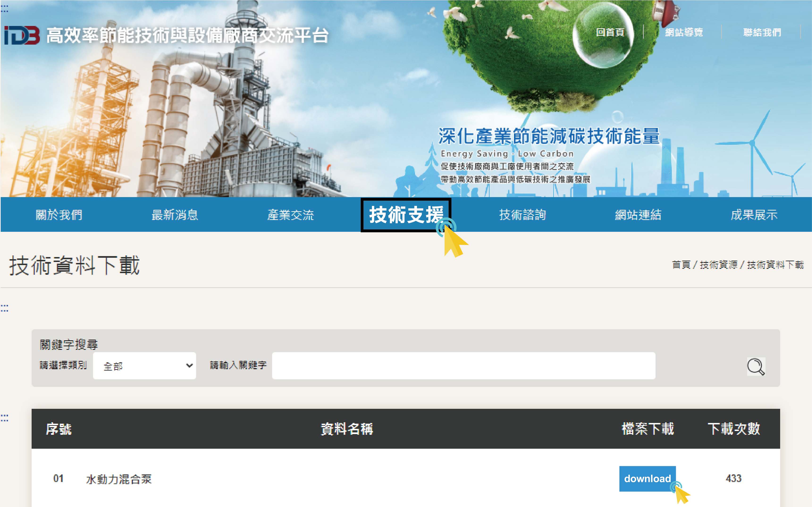Click the 首頁 breadcrumb link

(681, 265)
